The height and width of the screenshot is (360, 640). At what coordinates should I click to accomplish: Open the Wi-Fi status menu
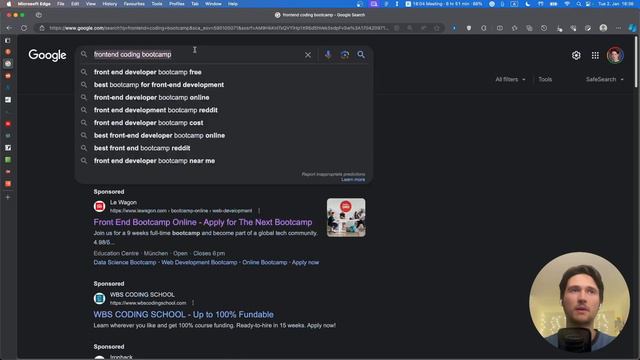coord(567,4)
